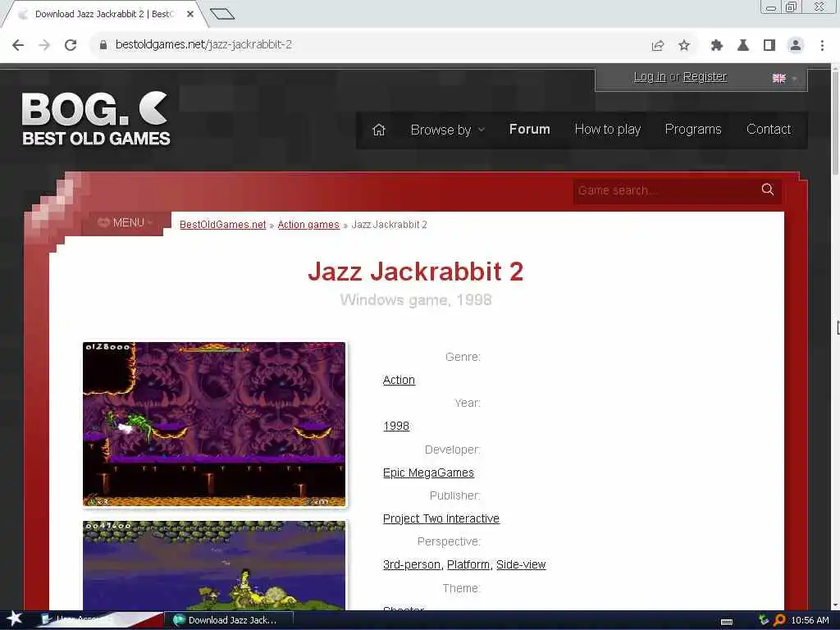Open Chrome three-dot menu
Viewport: 840px width, 630px height.
click(822, 46)
